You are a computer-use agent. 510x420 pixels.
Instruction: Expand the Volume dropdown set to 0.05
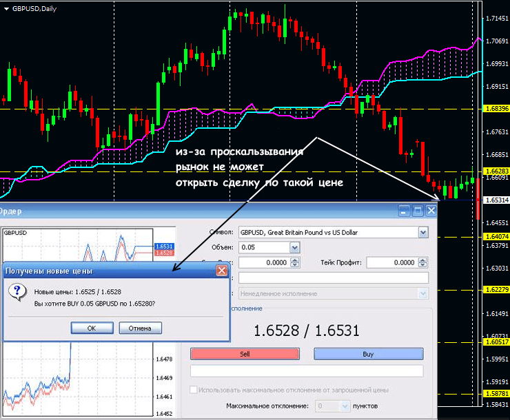coord(295,247)
